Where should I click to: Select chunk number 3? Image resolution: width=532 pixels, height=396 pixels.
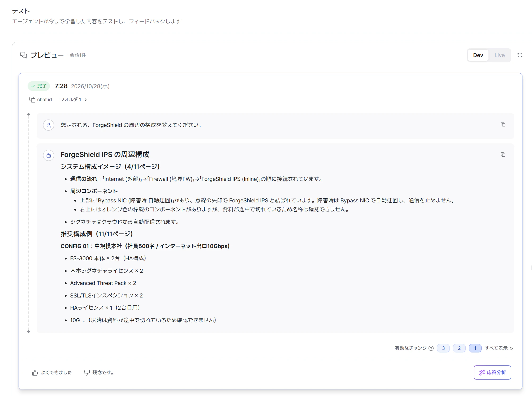pos(443,348)
